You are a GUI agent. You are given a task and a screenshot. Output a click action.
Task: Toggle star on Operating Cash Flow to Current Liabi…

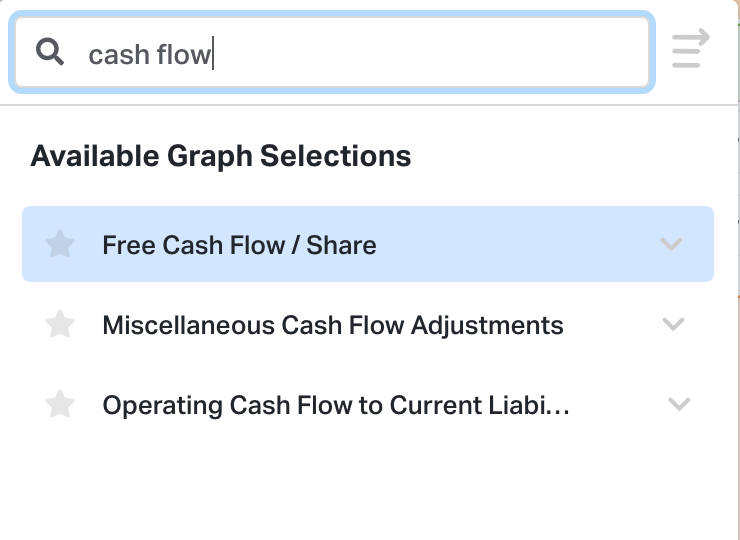(x=61, y=405)
